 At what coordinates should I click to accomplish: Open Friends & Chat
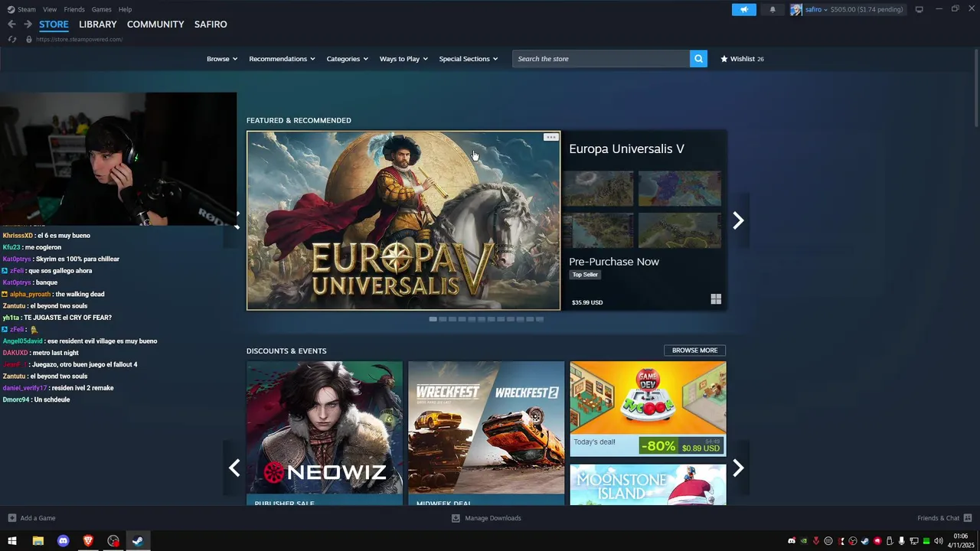click(x=945, y=518)
